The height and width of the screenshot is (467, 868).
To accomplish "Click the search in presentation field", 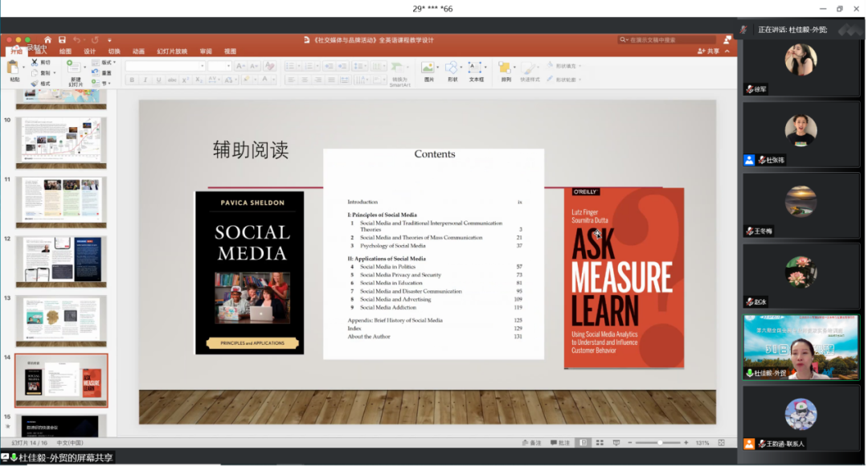I will tap(666, 40).
